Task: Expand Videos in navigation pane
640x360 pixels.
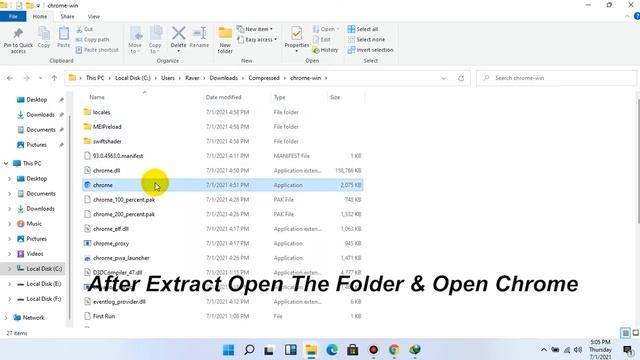Action: 9,254
